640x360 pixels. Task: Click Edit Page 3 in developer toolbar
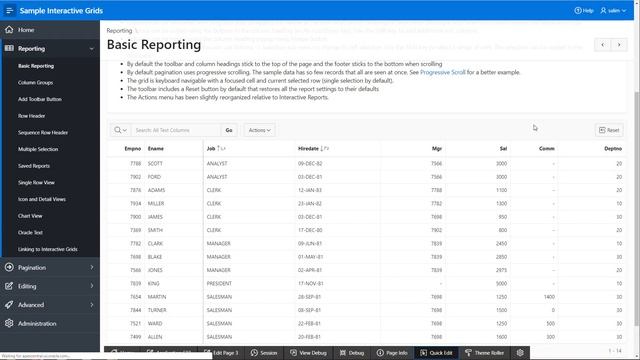(x=221, y=353)
